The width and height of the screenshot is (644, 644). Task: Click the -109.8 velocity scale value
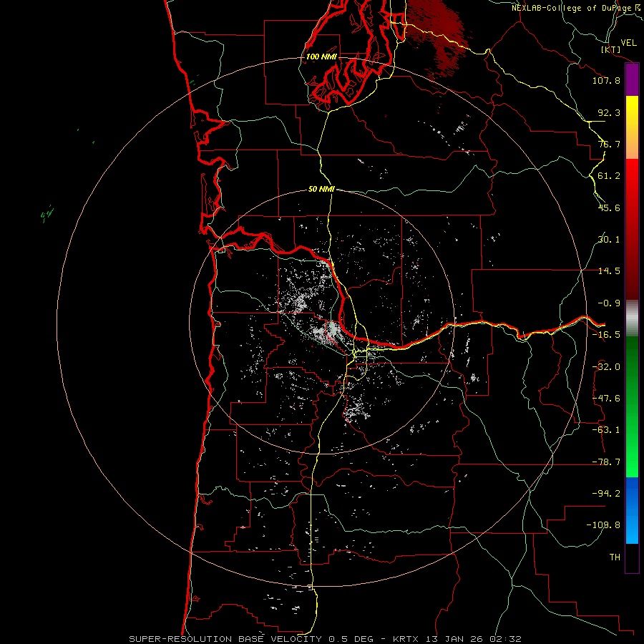(x=603, y=525)
